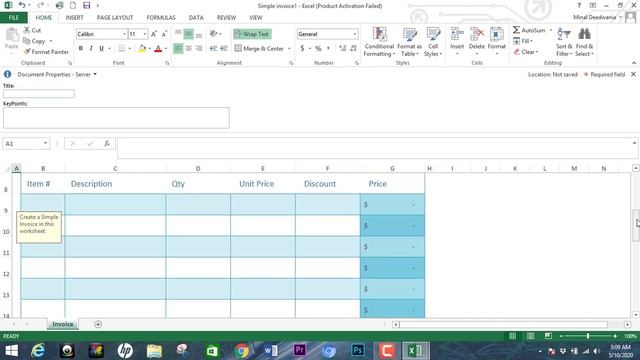Click the Save icon in quick access toolbar

tap(87, 5)
